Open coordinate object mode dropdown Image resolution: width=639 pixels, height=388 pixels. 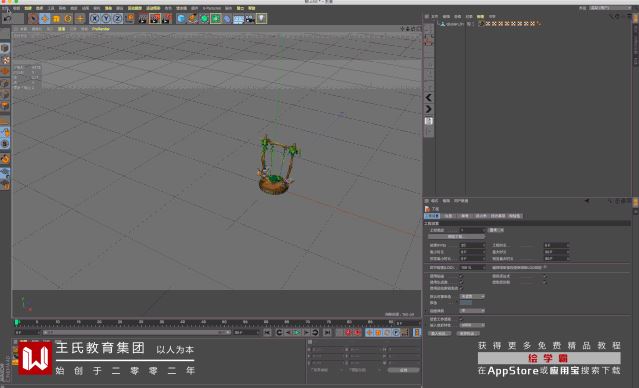pos(326,370)
